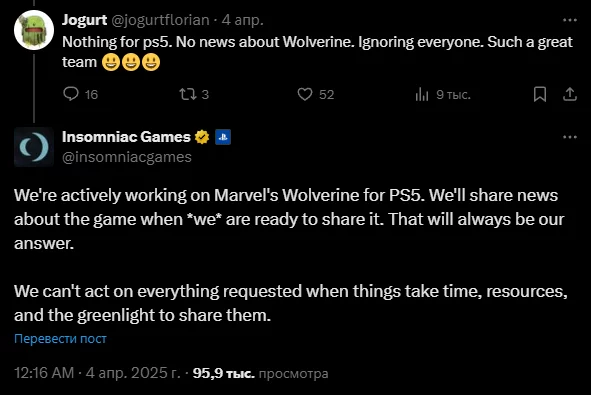
Task: Share Jogurt's post via share icon
Action: pyautogui.click(x=570, y=94)
